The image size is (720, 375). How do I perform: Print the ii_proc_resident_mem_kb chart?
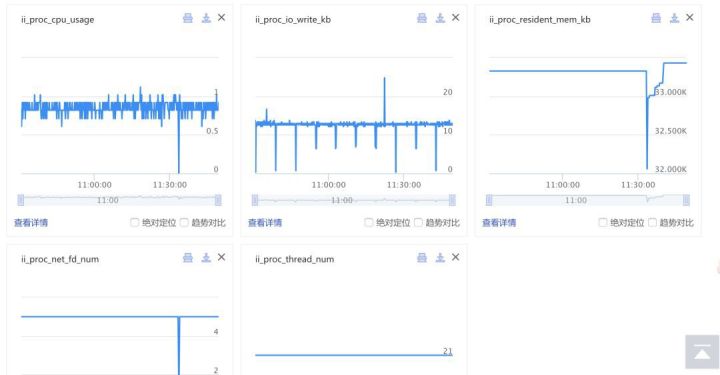(x=656, y=18)
